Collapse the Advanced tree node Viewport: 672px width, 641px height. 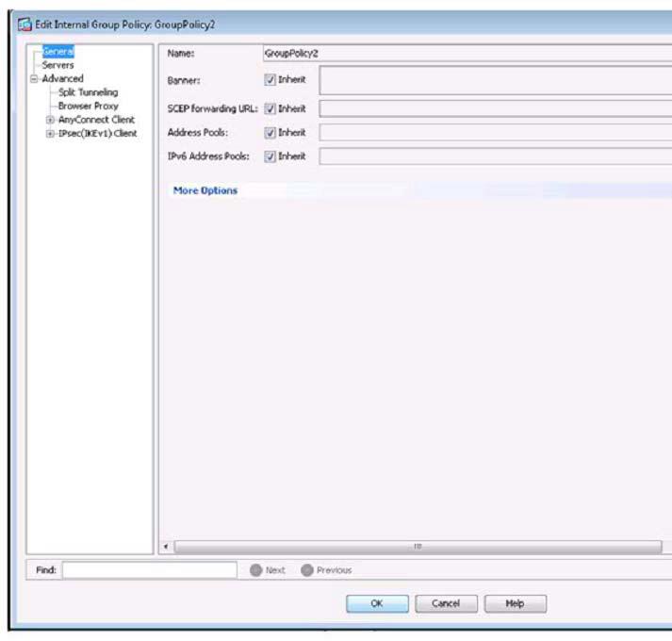click(x=34, y=79)
